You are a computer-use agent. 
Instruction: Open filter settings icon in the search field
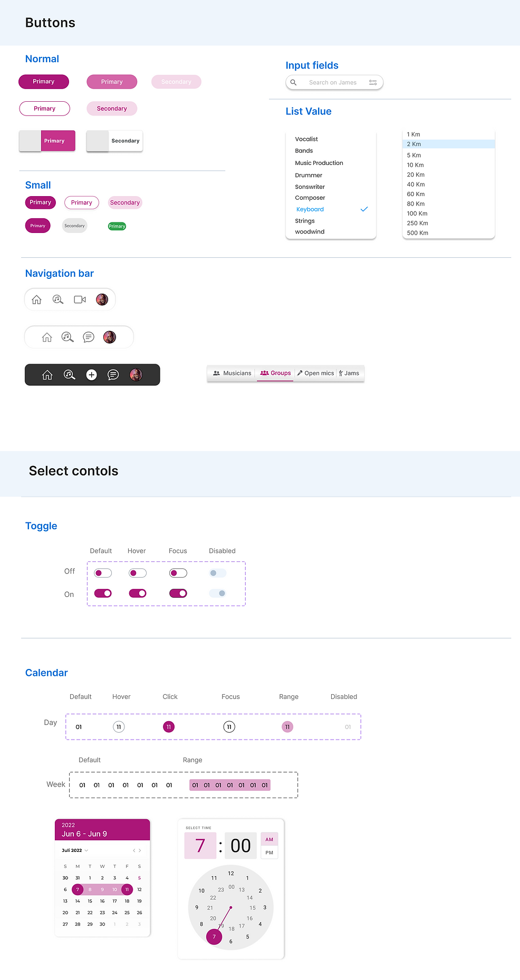point(373,83)
